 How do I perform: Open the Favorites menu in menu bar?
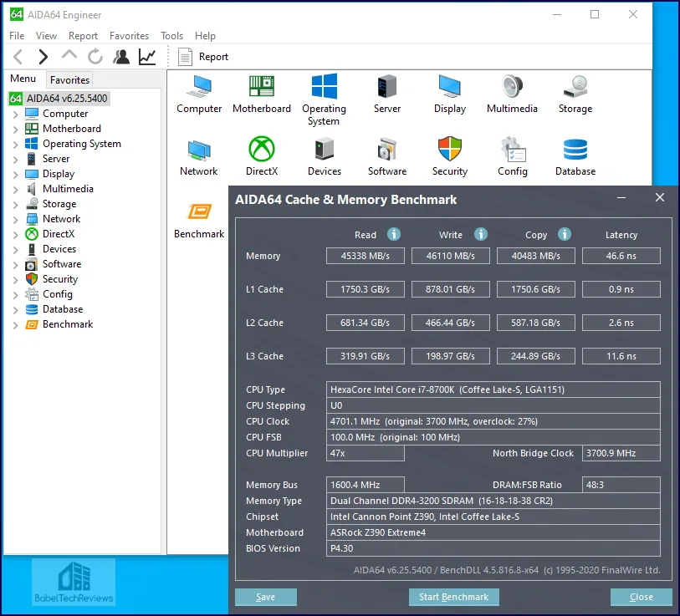point(129,36)
